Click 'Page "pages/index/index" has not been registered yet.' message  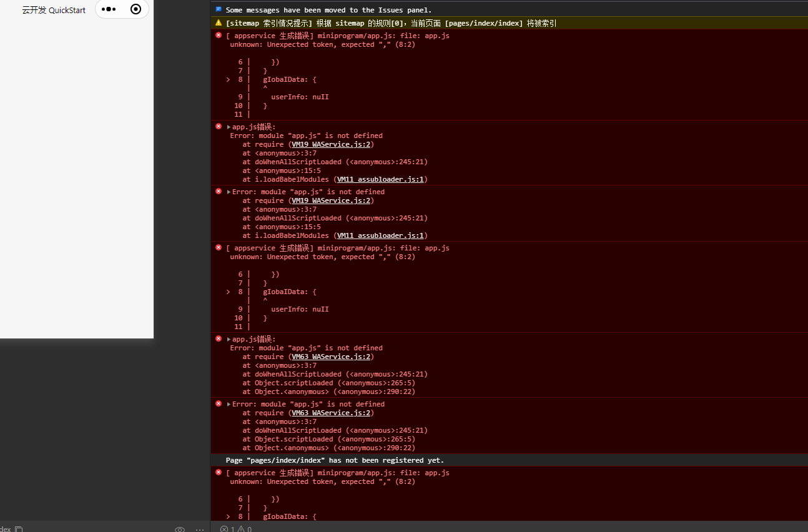click(335, 460)
